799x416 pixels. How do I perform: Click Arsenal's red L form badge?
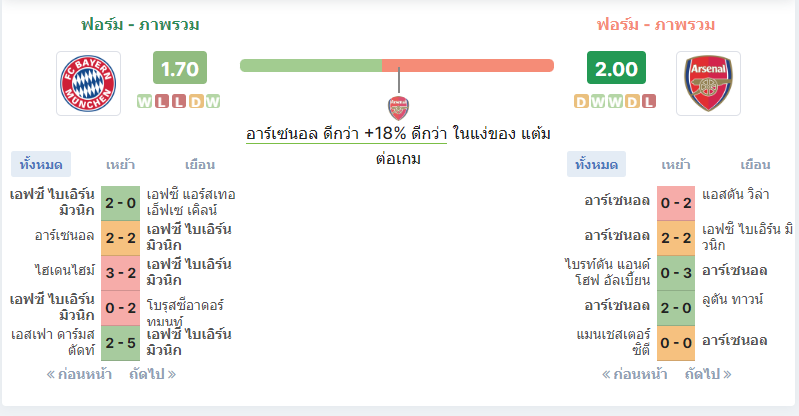click(649, 101)
